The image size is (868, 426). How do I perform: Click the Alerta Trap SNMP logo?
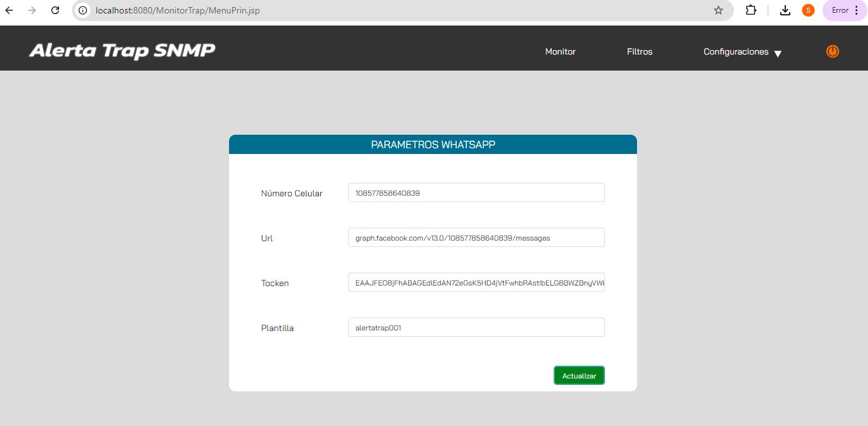[x=122, y=50]
